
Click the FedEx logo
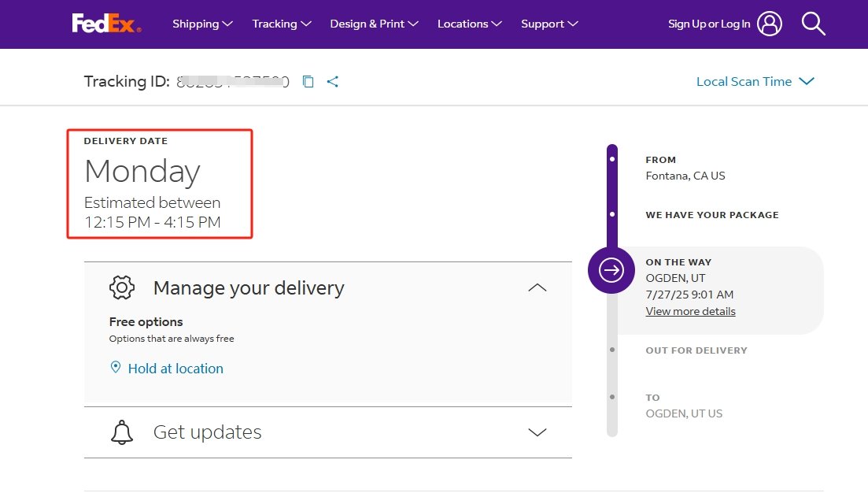point(106,24)
